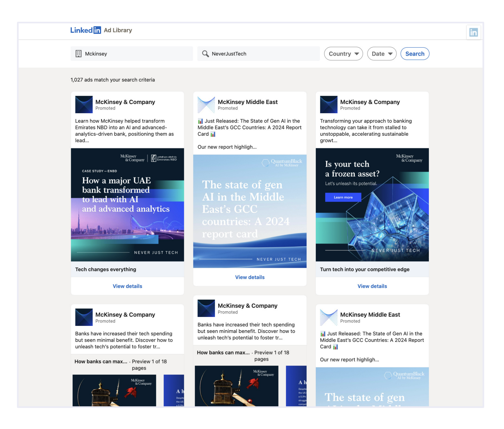Image resolution: width=504 pixels, height=429 pixels.
Task: View details of frozen asset banking ad
Action: 372,286
